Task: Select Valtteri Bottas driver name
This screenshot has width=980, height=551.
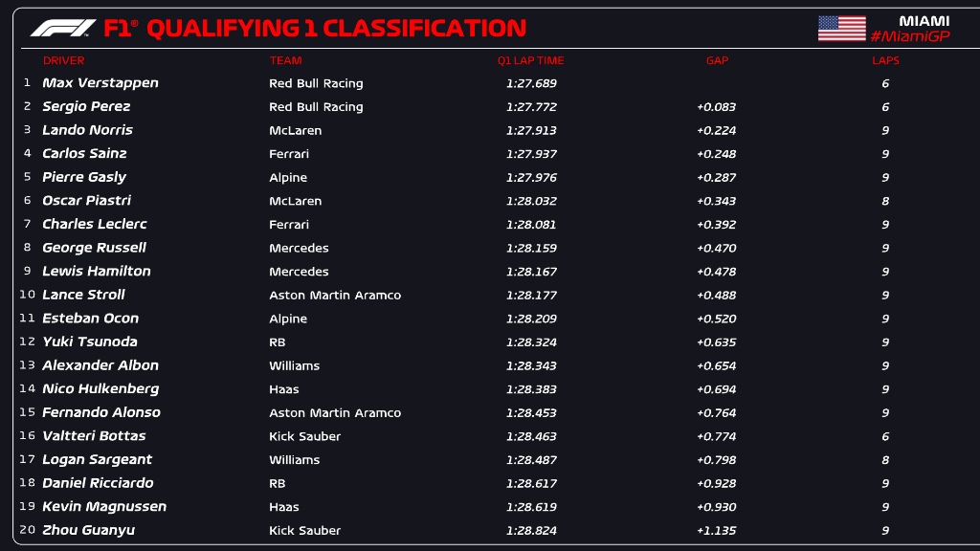Action: (x=94, y=436)
